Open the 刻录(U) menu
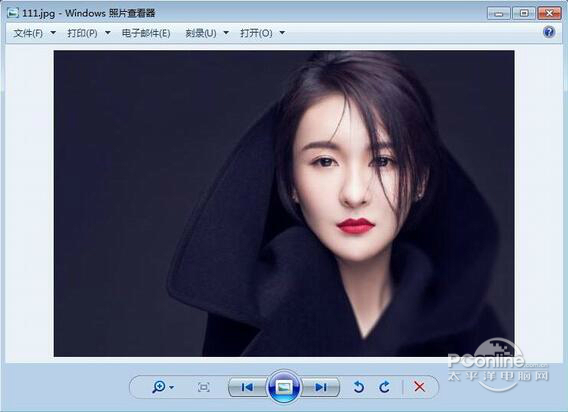The height and width of the screenshot is (412, 568). (201, 33)
